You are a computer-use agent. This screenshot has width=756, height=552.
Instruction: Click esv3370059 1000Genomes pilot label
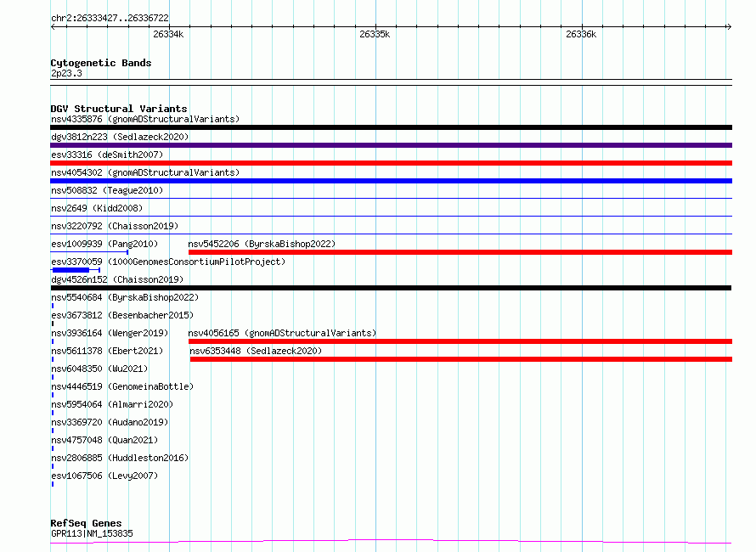coord(168,262)
